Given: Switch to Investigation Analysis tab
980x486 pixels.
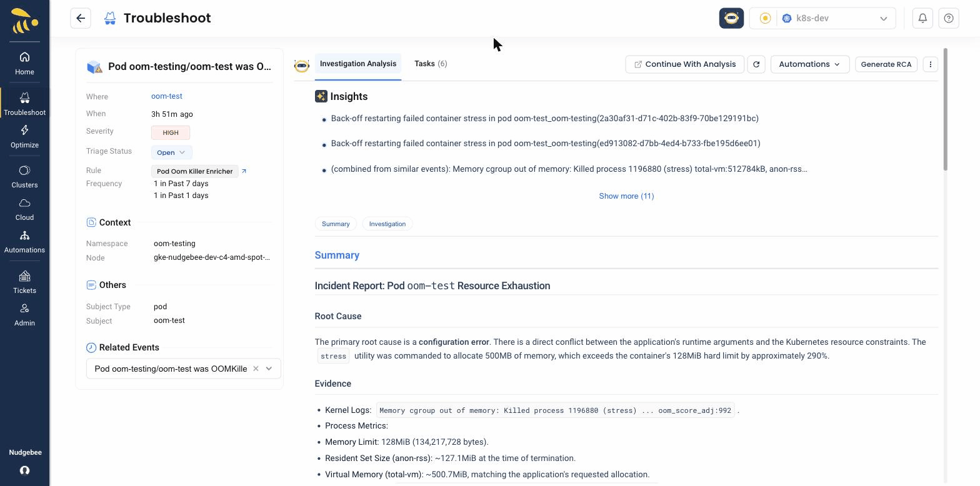Looking at the screenshot, I should click(358, 64).
